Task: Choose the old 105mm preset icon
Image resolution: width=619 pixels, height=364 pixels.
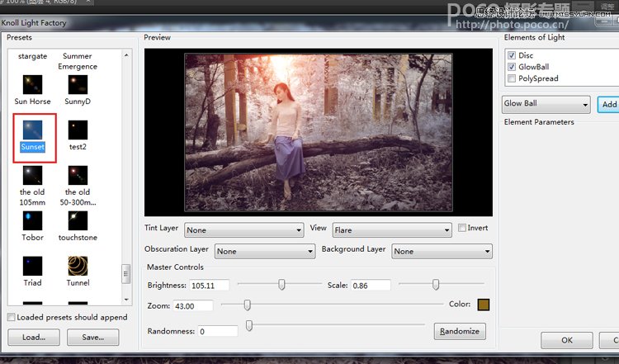Action: 33,175
